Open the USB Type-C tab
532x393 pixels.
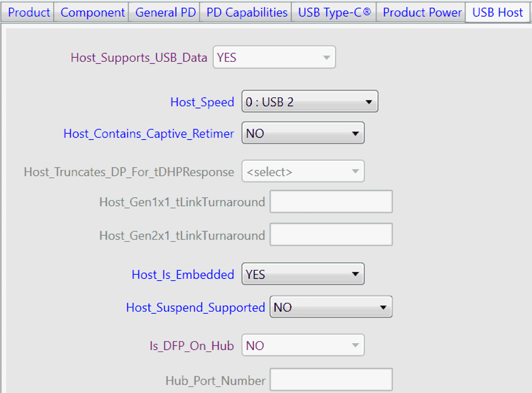[x=333, y=12]
